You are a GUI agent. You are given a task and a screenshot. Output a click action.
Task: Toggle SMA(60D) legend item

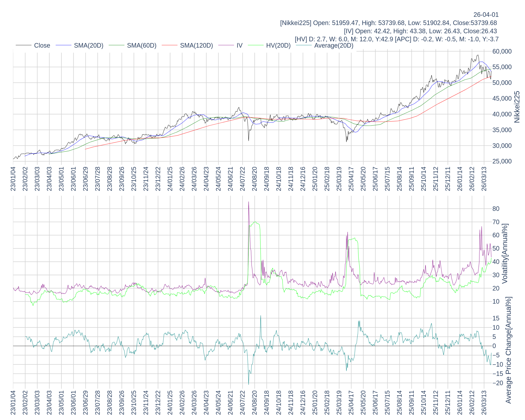[142, 46]
